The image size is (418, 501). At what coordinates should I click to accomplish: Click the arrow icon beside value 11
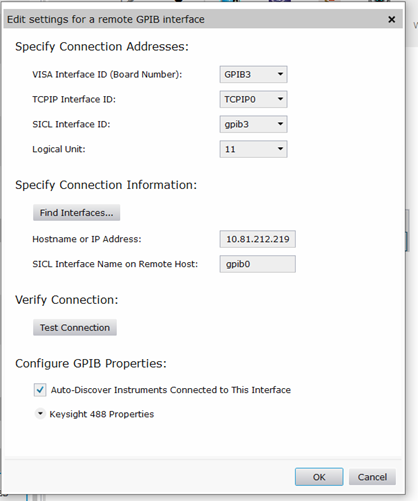(280, 149)
